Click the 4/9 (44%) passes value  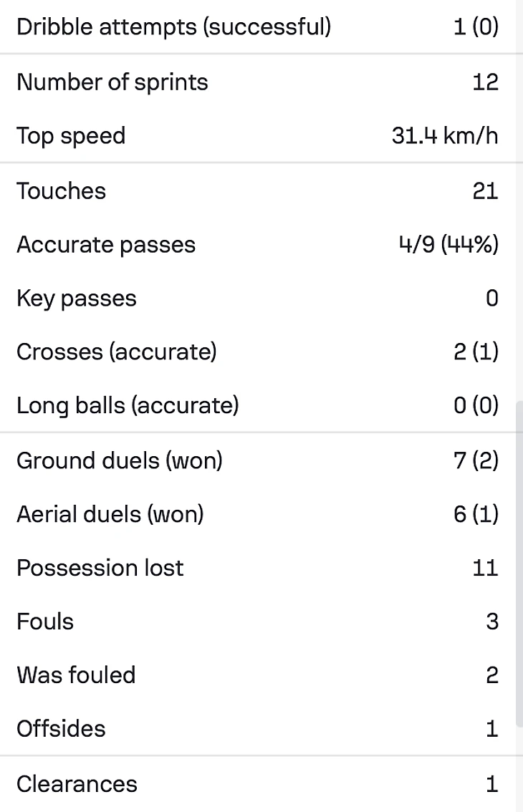coord(448,245)
